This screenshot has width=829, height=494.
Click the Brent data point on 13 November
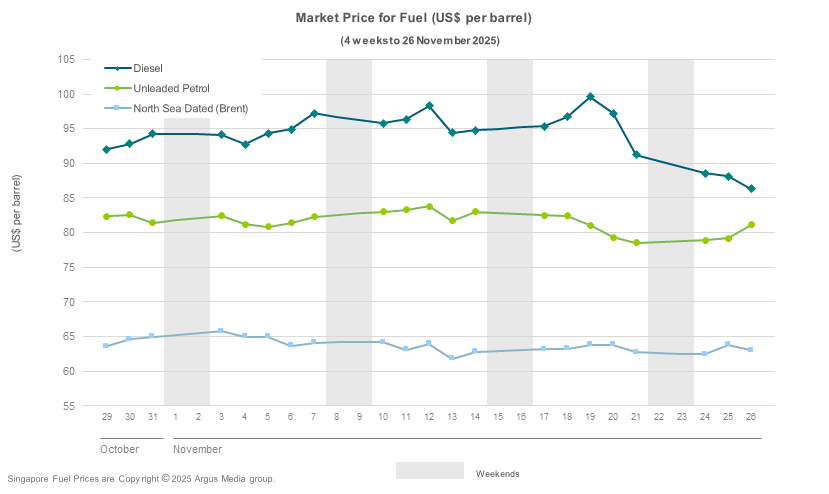pyautogui.click(x=452, y=358)
